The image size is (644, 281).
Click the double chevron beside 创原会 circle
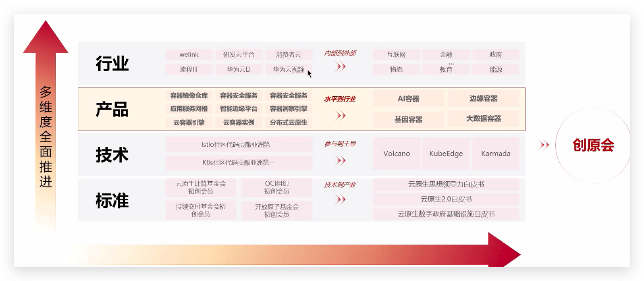pos(544,145)
